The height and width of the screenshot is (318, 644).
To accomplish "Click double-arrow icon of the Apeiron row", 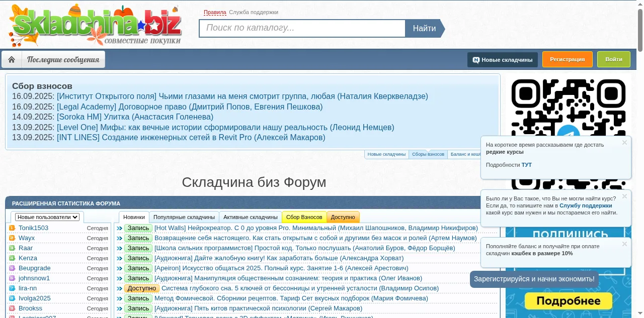I will [120, 268].
